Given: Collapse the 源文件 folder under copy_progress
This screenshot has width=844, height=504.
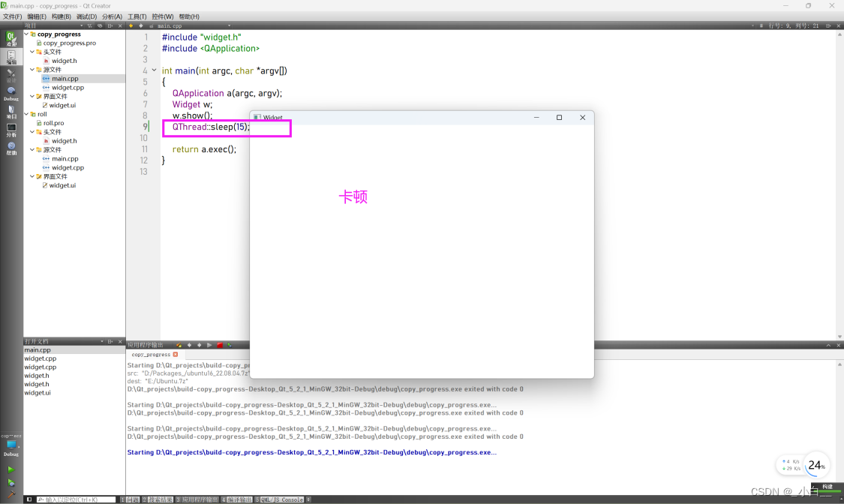Looking at the screenshot, I should (x=32, y=70).
